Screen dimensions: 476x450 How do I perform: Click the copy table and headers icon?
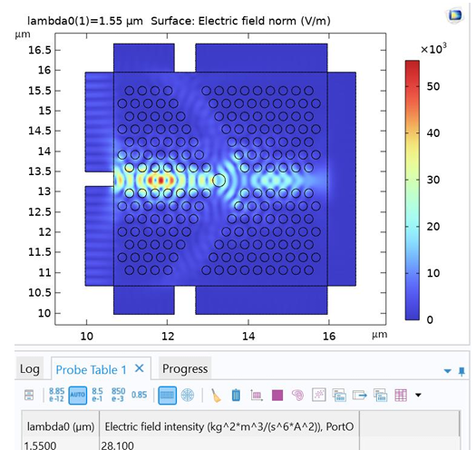[x=339, y=395]
